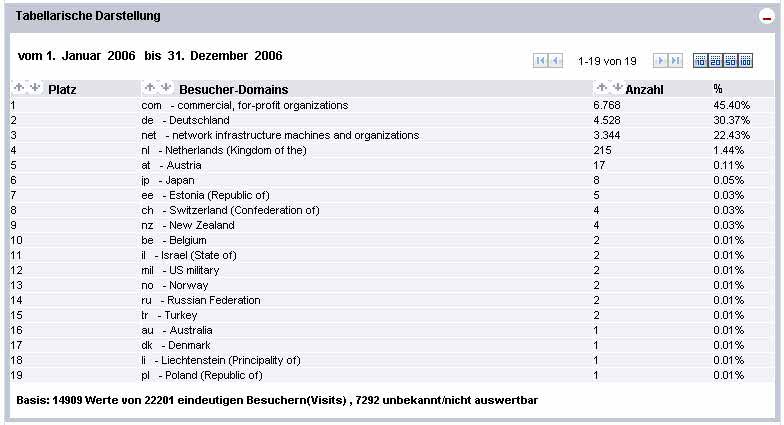Go to the first page

click(x=541, y=61)
